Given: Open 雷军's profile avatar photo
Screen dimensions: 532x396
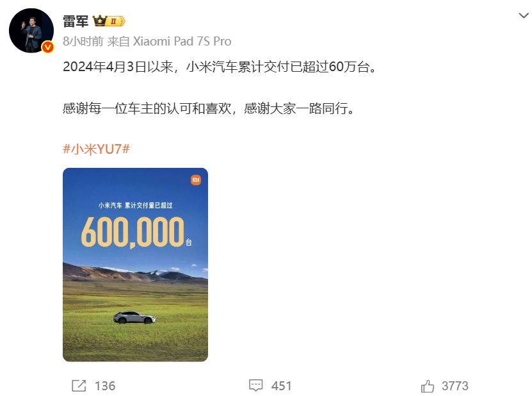Looking at the screenshot, I should tap(31, 31).
